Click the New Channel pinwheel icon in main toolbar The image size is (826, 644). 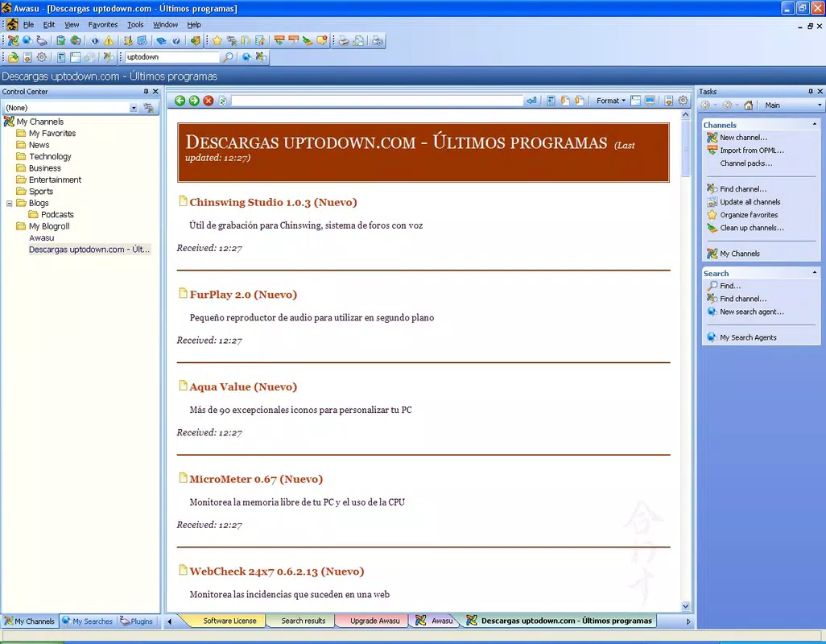13,40
